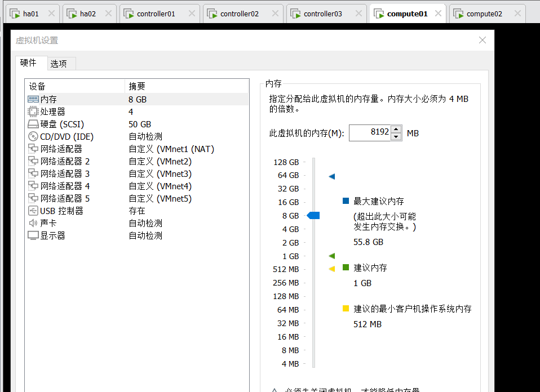
Task: Click the 设备 column header
Action: coord(74,86)
